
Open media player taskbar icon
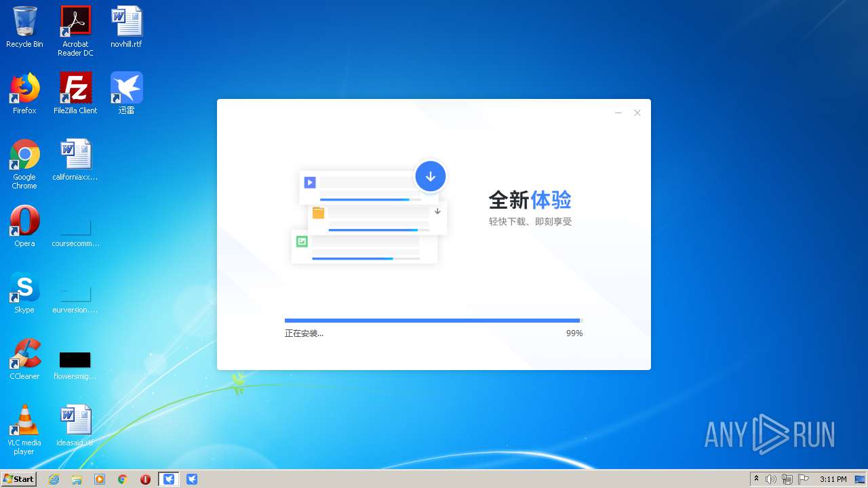click(100, 479)
